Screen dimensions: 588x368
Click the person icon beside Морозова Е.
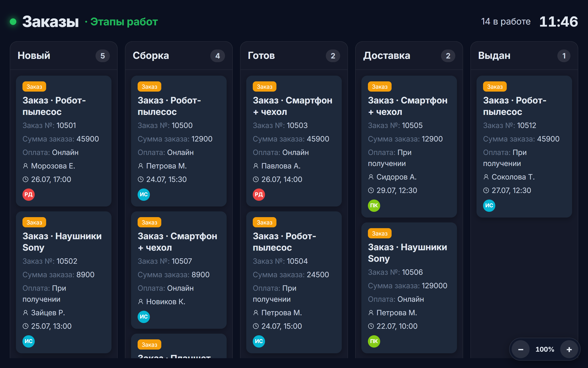pyautogui.click(x=26, y=166)
